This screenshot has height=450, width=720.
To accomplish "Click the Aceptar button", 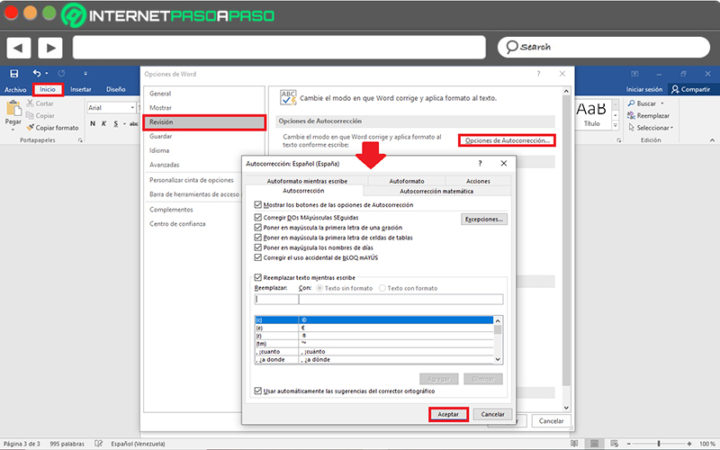I will click(x=448, y=414).
